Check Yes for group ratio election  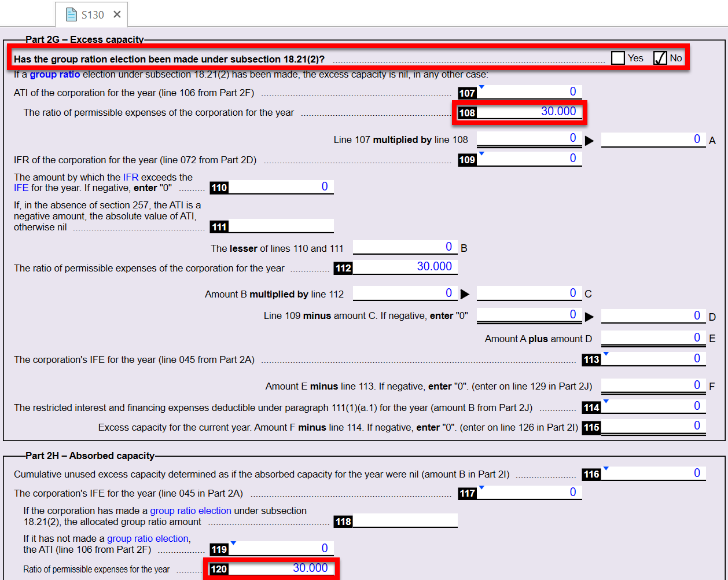(x=618, y=58)
